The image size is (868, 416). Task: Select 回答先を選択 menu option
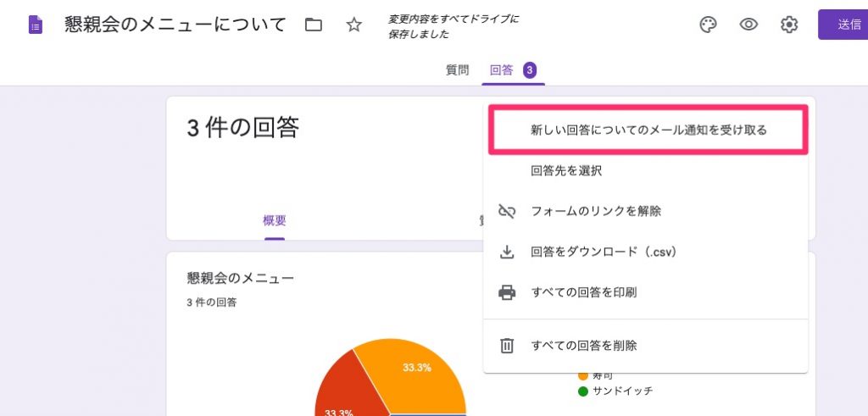pos(565,170)
